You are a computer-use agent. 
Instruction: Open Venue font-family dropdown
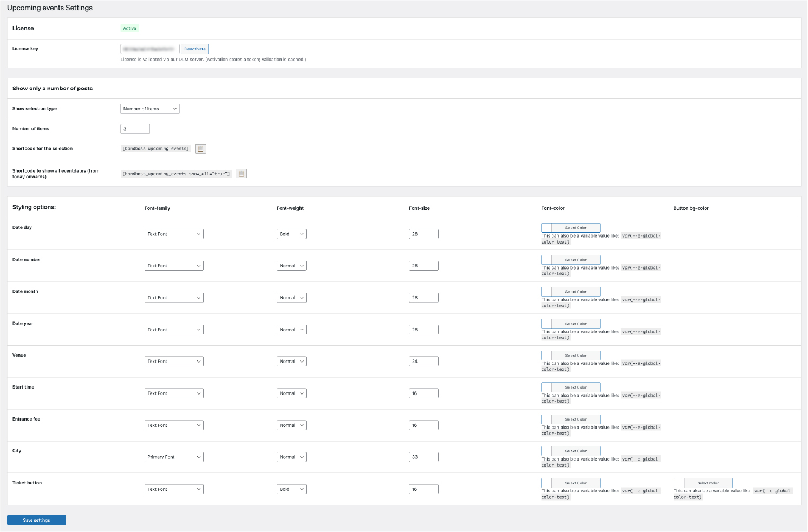[x=174, y=362]
